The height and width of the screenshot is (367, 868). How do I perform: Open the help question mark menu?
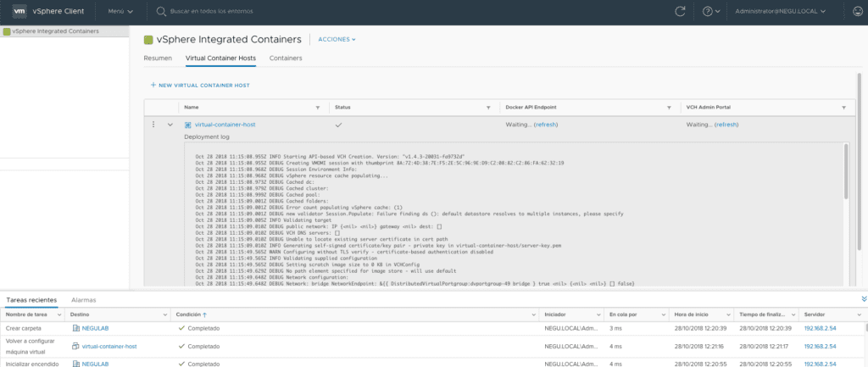[711, 11]
